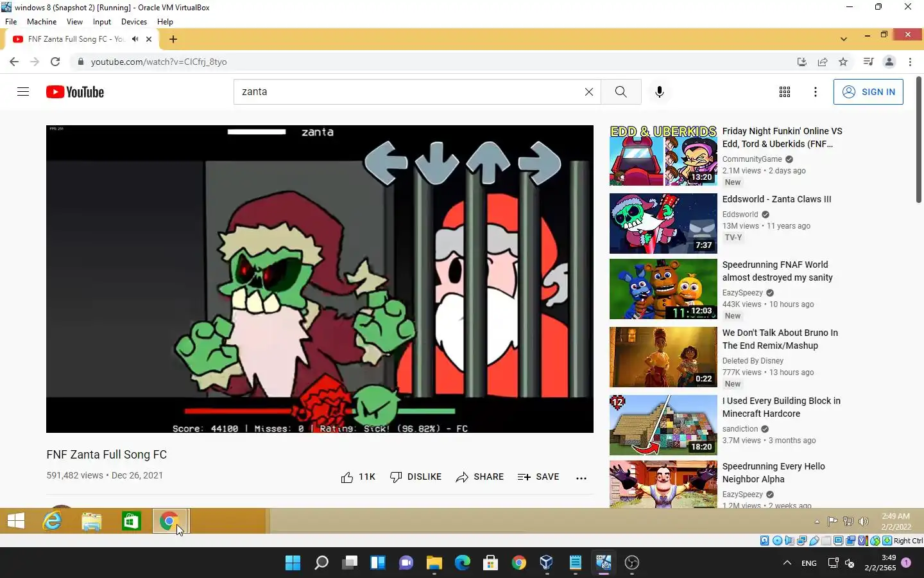Open VirtualBox File menu
This screenshot has width=924, height=578.
pyautogui.click(x=11, y=21)
